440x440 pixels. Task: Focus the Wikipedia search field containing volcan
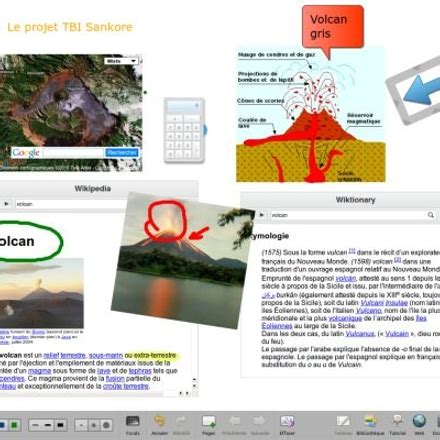(72, 204)
